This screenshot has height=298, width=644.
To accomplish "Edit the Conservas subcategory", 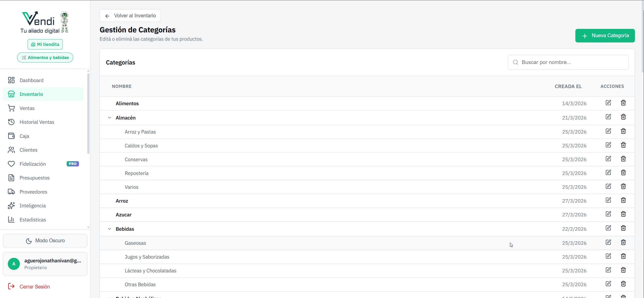I will pos(608,159).
